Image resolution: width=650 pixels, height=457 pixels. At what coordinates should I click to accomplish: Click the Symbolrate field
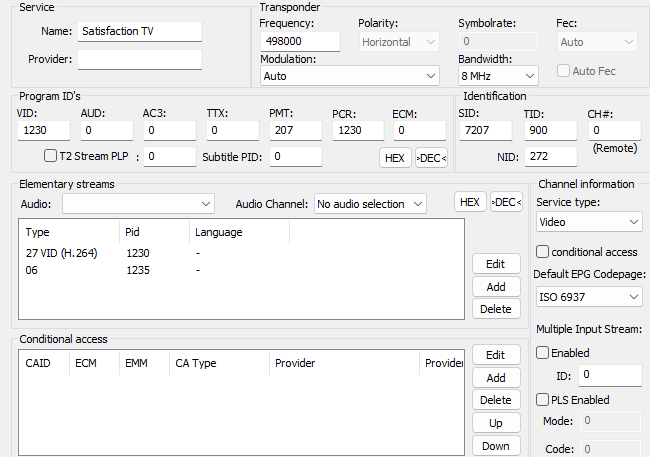click(x=498, y=41)
